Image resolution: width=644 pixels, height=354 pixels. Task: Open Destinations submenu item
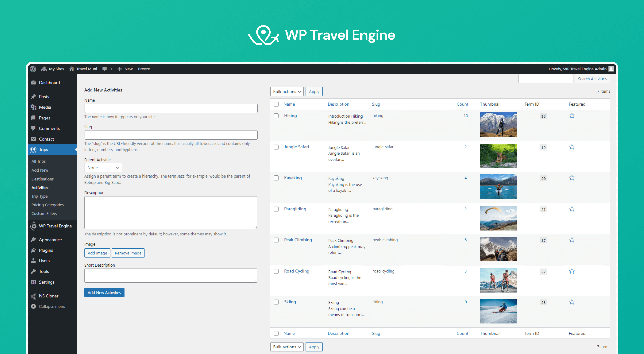click(43, 179)
